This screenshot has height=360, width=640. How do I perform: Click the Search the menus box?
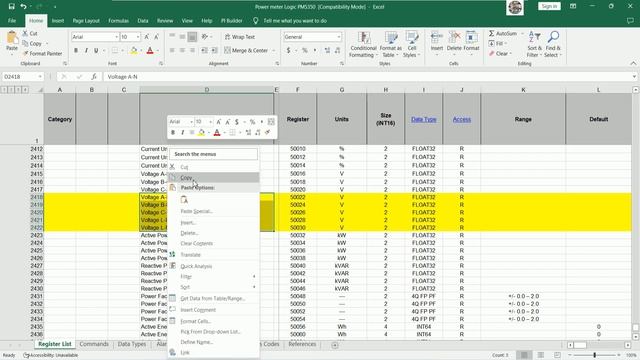(214, 154)
